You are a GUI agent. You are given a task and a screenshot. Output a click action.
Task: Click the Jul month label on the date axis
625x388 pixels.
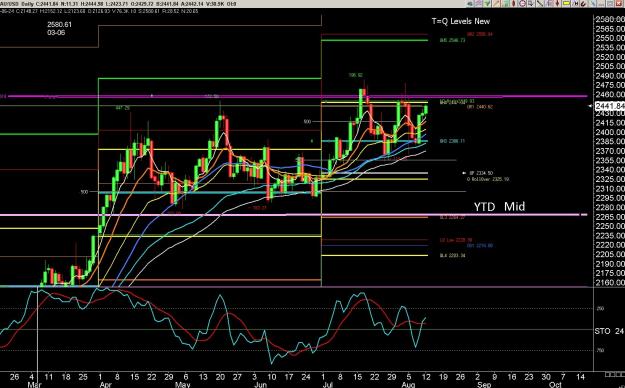327,384
